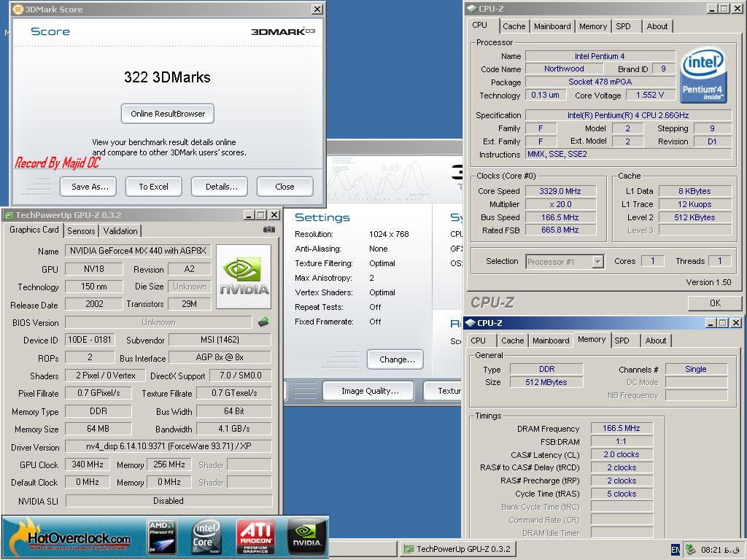Click the Memory Size value 512 MBytes
Viewport: 747px width, 560px height.
tap(546, 382)
